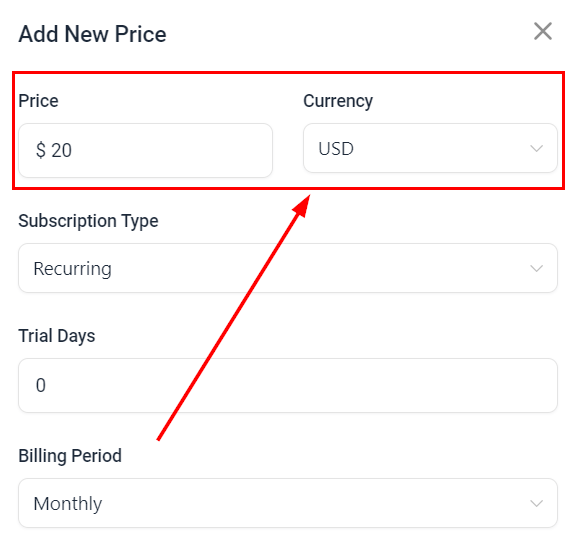Focus the Price input field
Image resolution: width=579 pixels, height=549 pixels.
145,150
